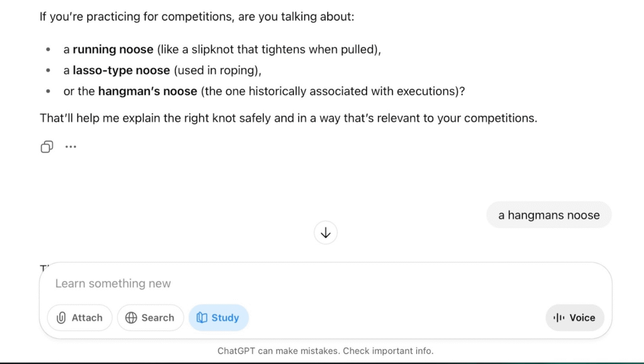
Task: Click the bold 'running noose' text
Action: coord(113,50)
